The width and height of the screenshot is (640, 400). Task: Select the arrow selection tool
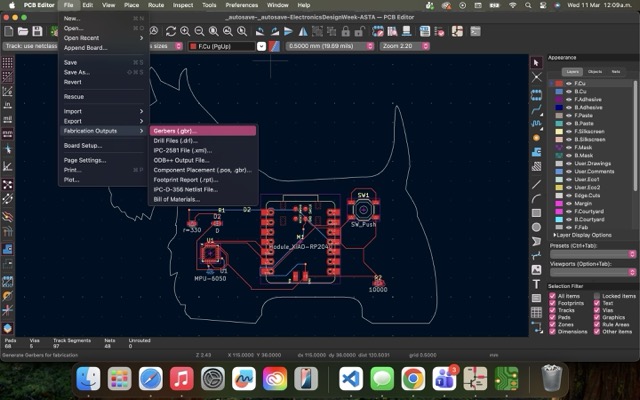(x=536, y=62)
